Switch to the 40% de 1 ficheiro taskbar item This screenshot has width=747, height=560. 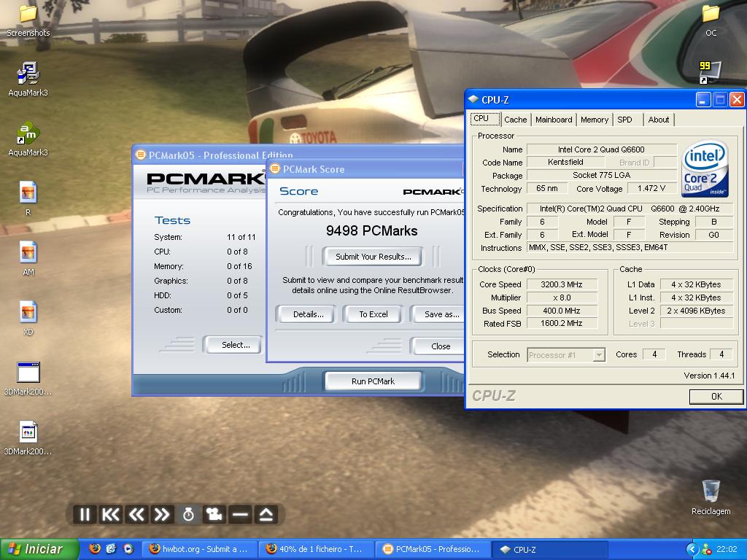point(316,549)
